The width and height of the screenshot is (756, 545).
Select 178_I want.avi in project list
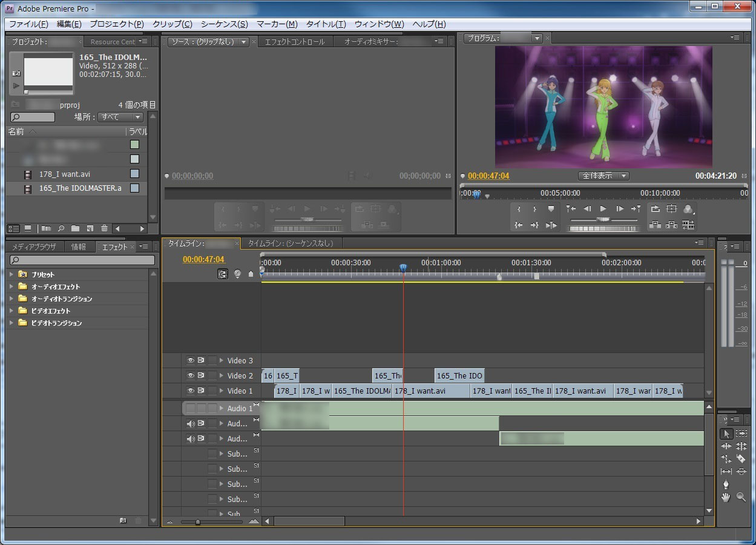point(65,174)
